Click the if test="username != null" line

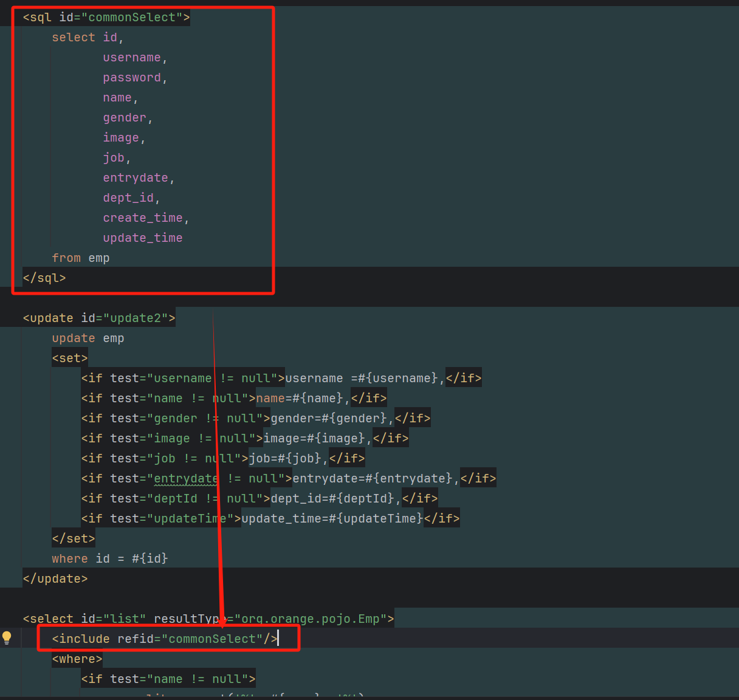(281, 378)
